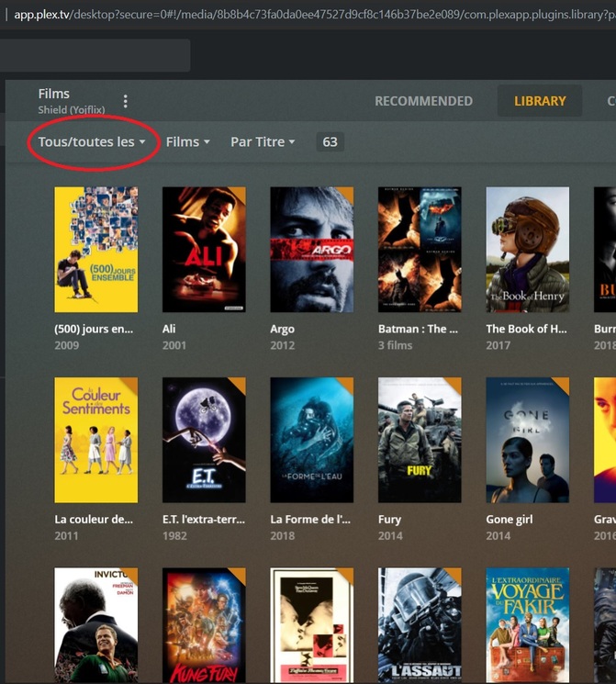This screenshot has height=684, width=616.
Task: Open the L'Assaut movie poster
Action: point(420,625)
